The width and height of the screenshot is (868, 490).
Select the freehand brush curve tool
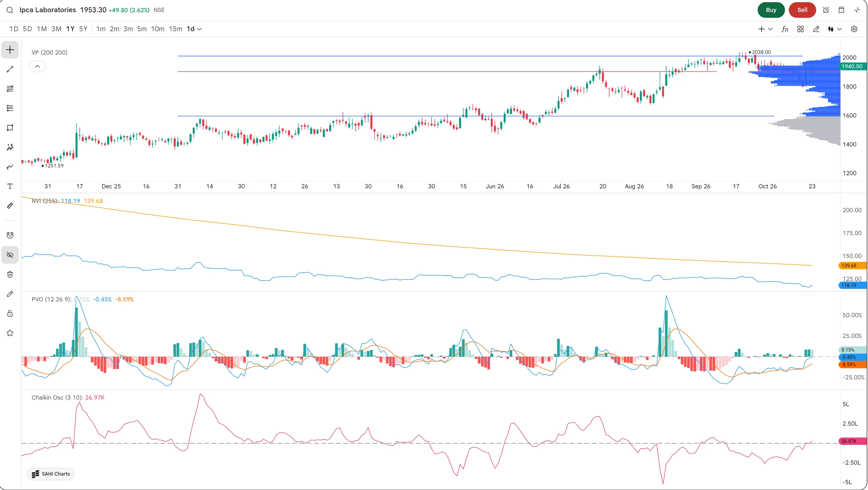(x=10, y=167)
